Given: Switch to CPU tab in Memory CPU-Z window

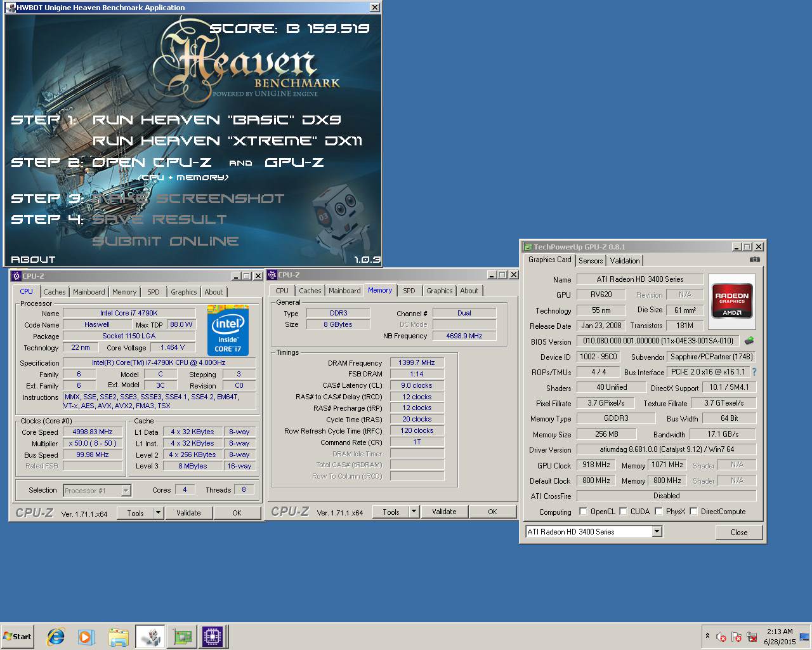Looking at the screenshot, I should coord(282,291).
